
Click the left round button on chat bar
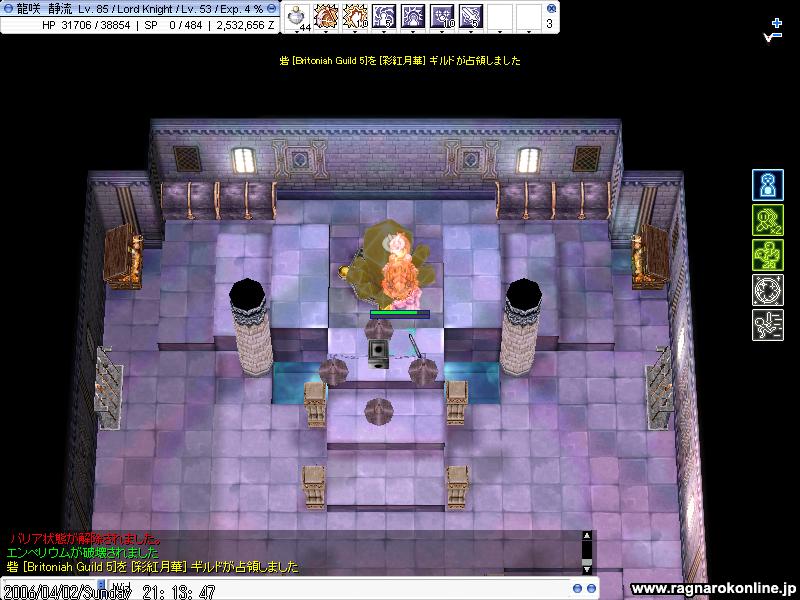[577, 588]
